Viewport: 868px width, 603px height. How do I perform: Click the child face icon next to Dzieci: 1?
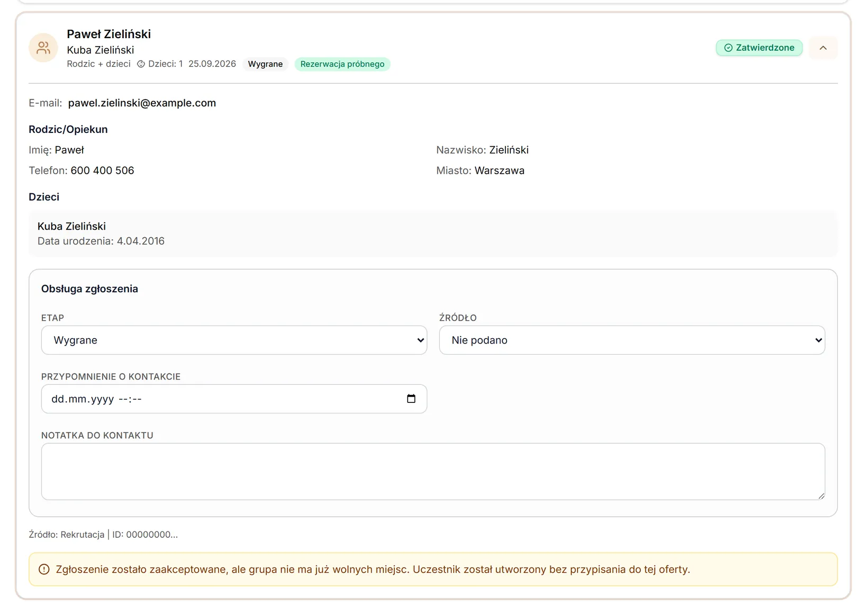tap(141, 64)
